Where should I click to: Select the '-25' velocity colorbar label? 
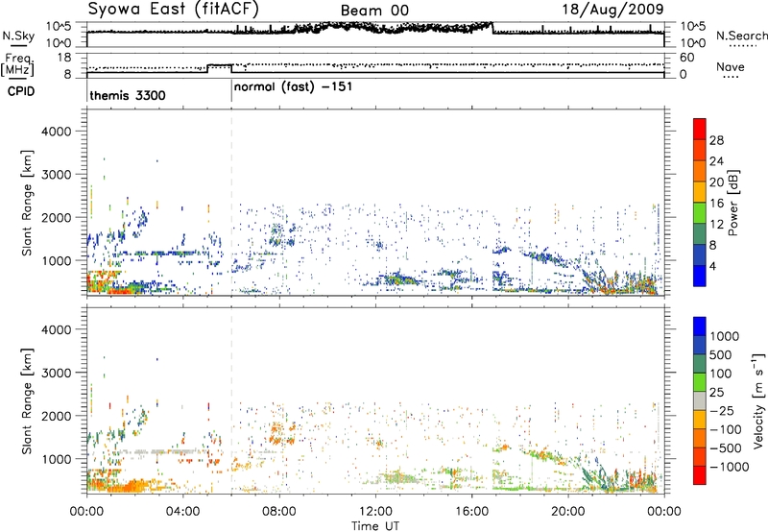tap(723, 410)
